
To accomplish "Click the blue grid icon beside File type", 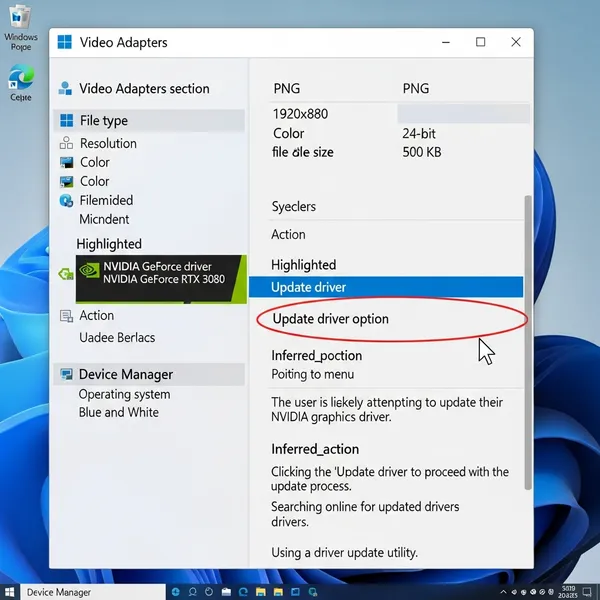I will [x=67, y=120].
